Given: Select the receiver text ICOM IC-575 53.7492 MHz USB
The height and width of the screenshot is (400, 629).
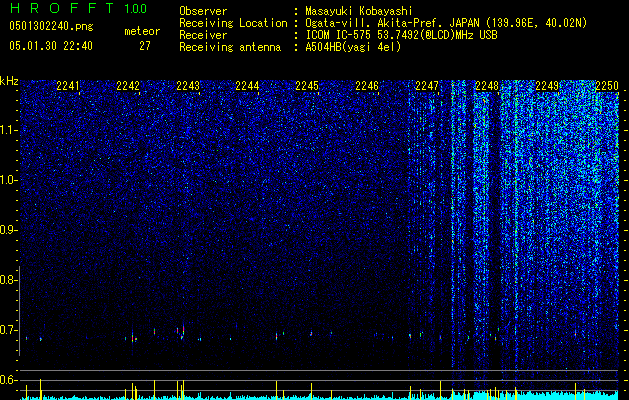Looking at the screenshot, I should click(401, 35).
